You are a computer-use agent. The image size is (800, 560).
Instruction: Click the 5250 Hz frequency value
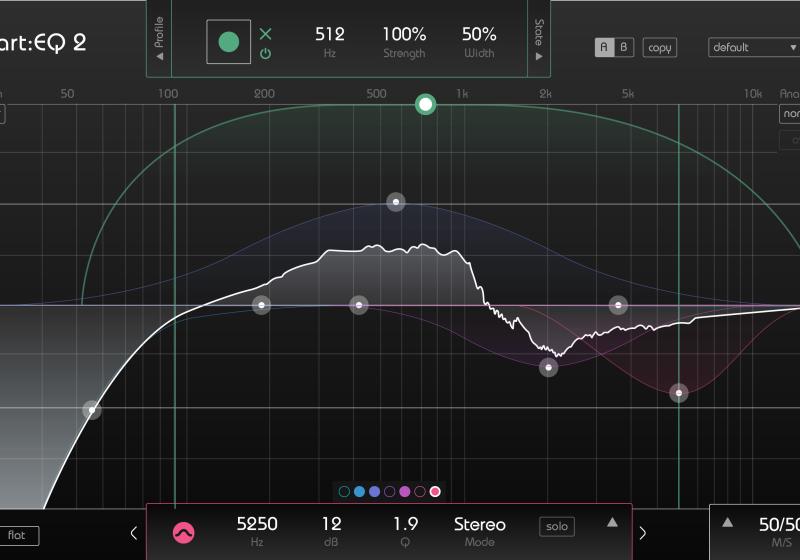(257, 524)
